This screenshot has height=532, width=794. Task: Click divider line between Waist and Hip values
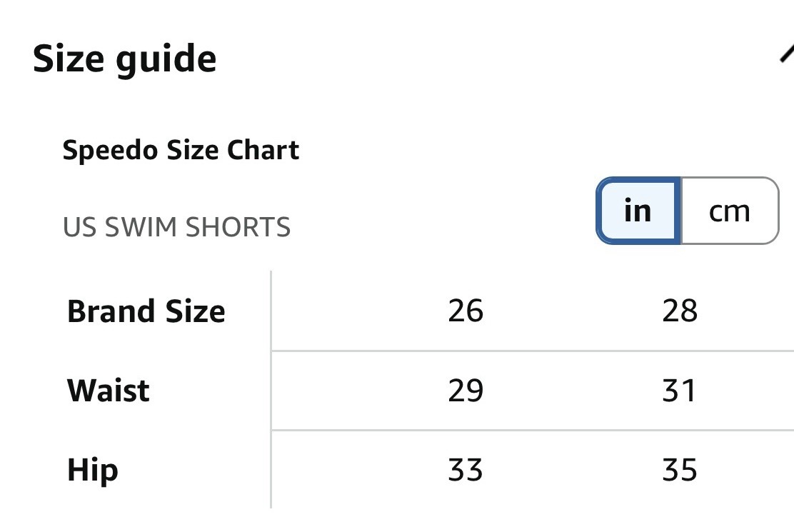point(532,430)
